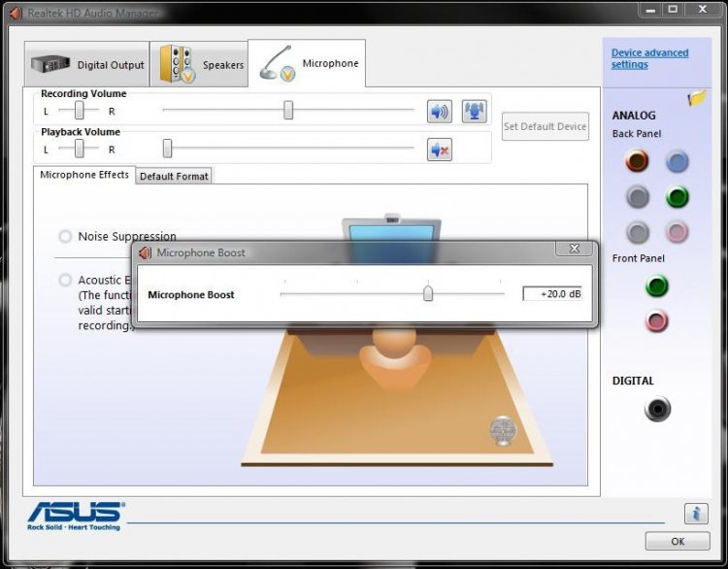Mute the recording volume speaker icon
The image size is (728, 569).
(439, 112)
